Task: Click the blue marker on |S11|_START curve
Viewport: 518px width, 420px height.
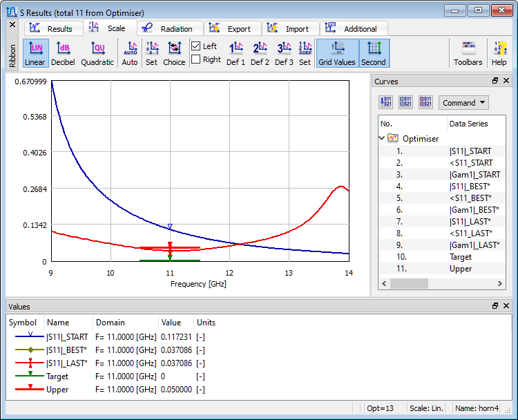Action: click(x=170, y=227)
